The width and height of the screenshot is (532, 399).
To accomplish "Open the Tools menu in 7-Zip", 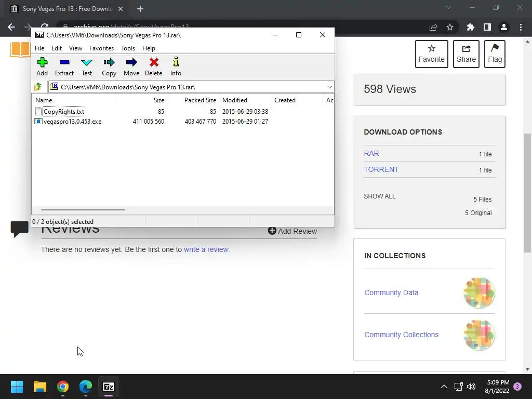I will 128,48.
